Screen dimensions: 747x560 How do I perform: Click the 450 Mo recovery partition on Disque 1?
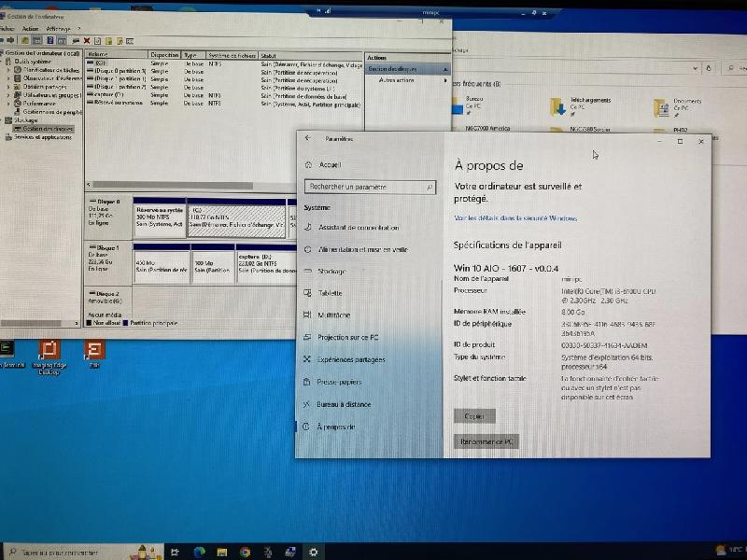point(162,264)
